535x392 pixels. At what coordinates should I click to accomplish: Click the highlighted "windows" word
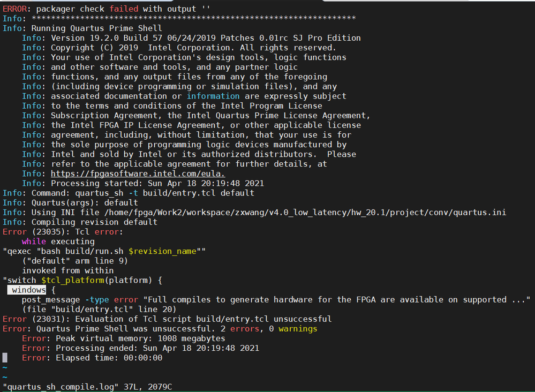tap(27, 290)
